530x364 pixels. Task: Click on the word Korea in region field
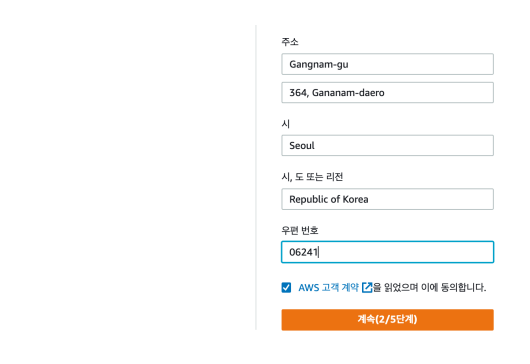pyautogui.click(x=355, y=199)
